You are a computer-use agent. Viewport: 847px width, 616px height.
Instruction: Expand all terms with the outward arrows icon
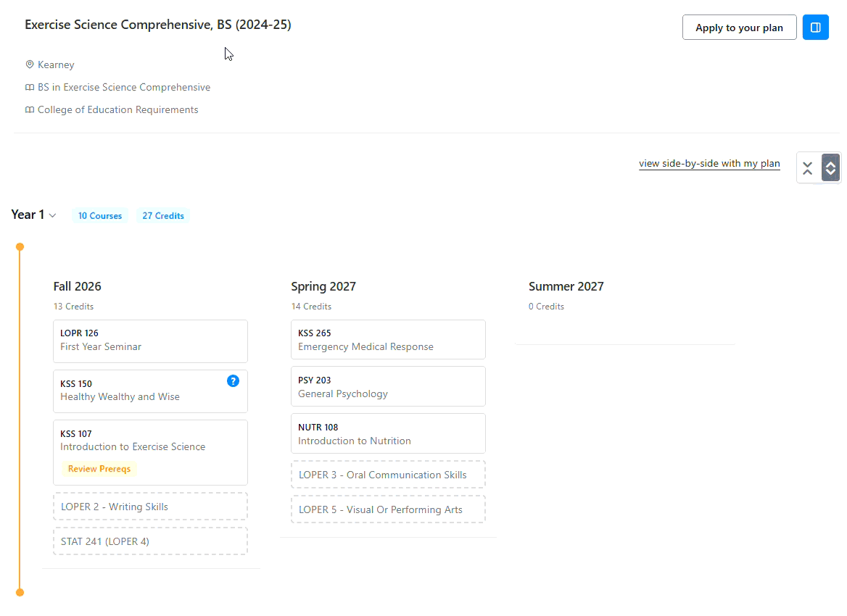click(x=830, y=168)
